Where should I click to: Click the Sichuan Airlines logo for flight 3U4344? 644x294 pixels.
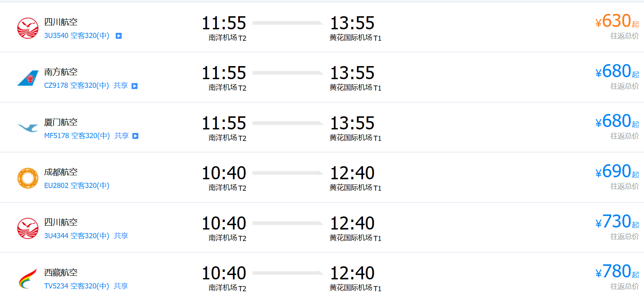click(28, 228)
